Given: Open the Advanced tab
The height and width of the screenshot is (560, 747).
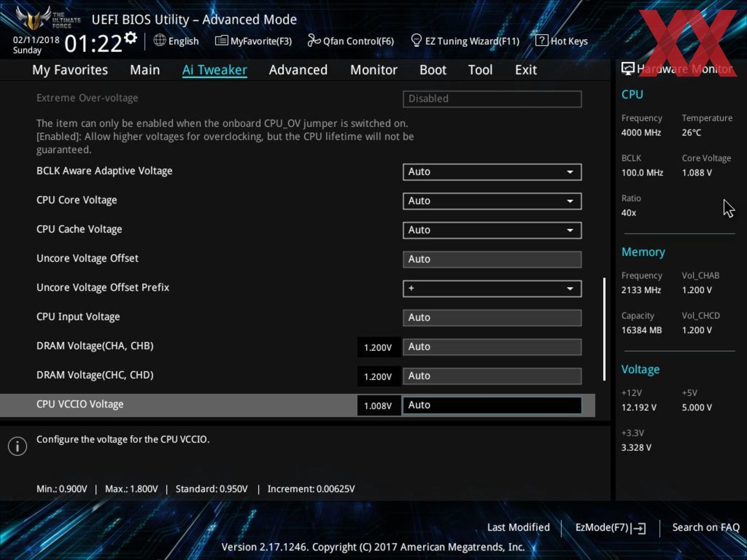Looking at the screenshot, I should point(298,70).
